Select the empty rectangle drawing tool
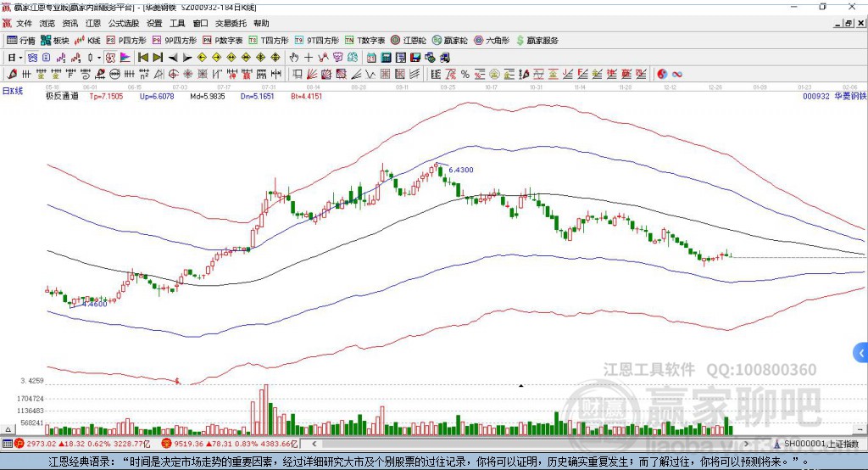Image resolution: width=868 pixels, height=470 pixels. click(296, 74)
